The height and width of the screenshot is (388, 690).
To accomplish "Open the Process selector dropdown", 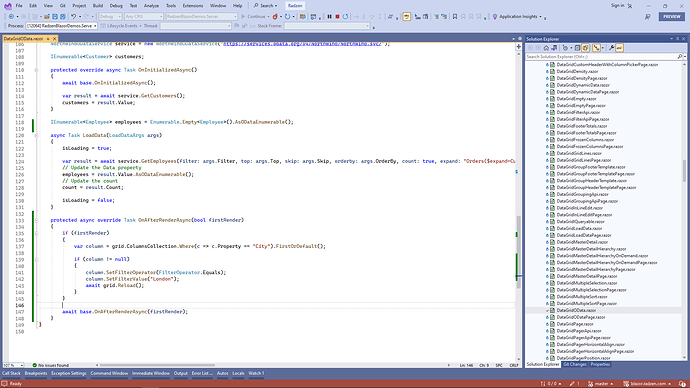I will (x=61, y=26).
